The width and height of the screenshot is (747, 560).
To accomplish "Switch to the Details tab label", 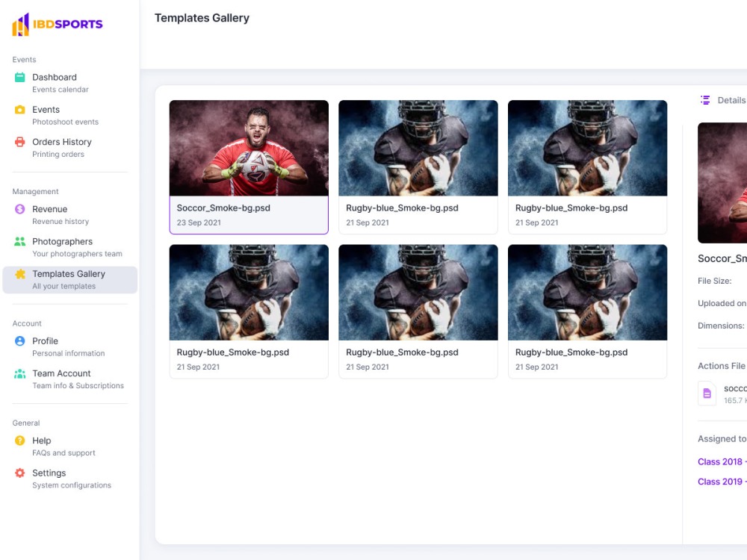I will click(731, 100).
